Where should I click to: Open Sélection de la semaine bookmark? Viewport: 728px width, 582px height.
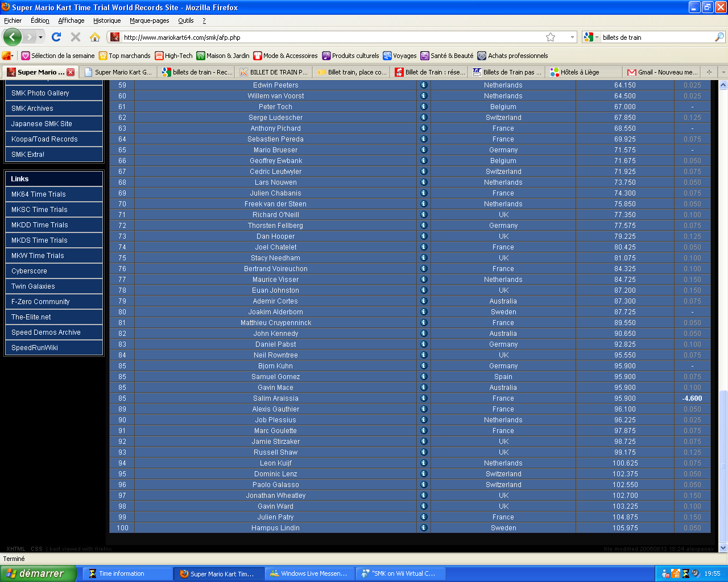pyautogui.click(x=58, y=56)
